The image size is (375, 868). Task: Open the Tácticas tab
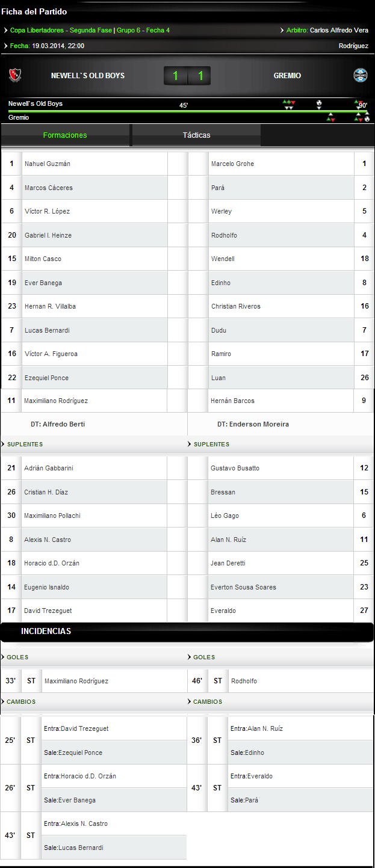[x=196, y=135]
